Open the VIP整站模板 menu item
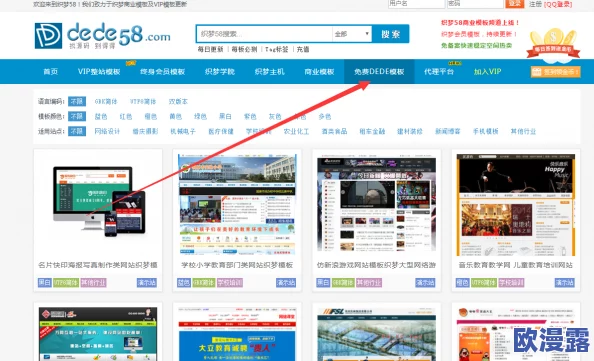This screenshot has width=594, height=361. [x=99, y=72]
